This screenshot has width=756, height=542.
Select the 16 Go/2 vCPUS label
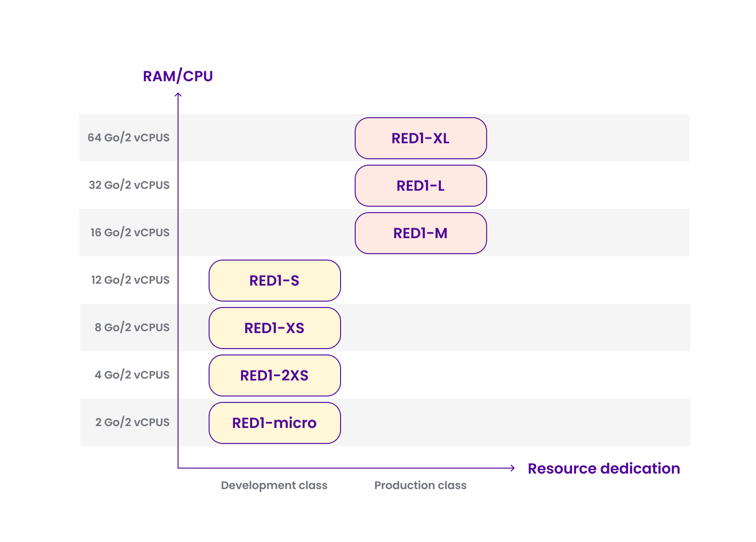130,233
